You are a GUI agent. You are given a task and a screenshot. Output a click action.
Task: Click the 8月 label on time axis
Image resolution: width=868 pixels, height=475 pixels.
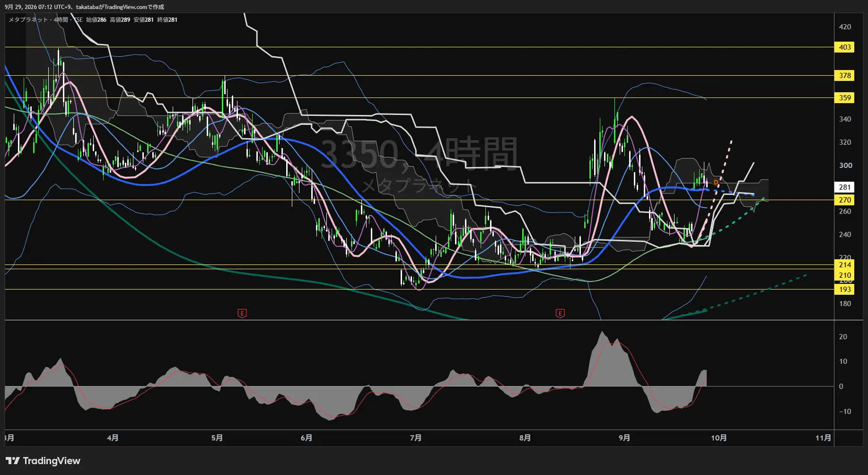(x=525, y=438)
